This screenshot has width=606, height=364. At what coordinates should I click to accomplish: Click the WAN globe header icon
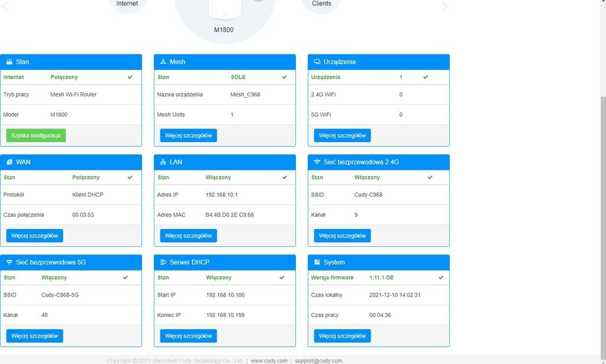9,162
